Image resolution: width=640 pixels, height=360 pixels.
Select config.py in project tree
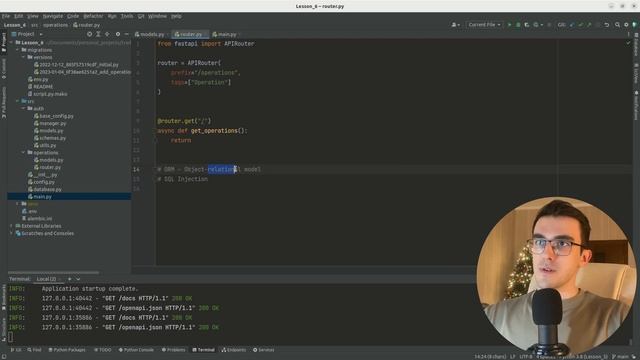click(x=41, y=182)
